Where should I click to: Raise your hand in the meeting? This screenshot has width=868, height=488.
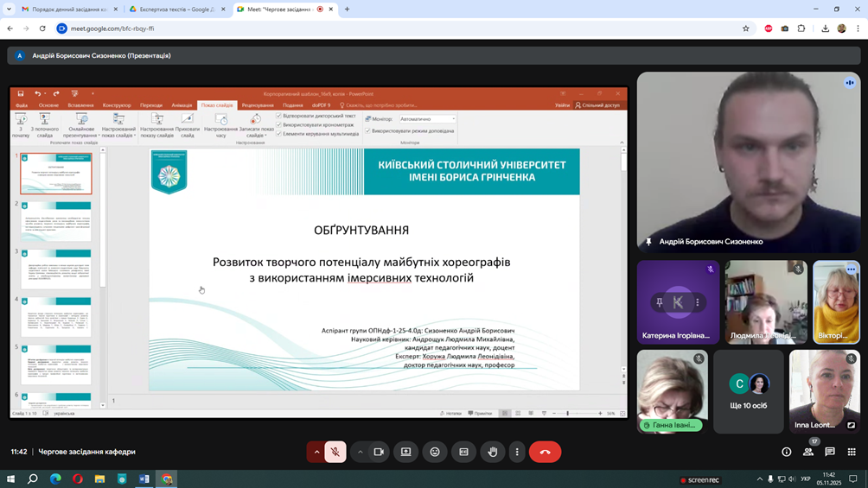click(493, 452)
